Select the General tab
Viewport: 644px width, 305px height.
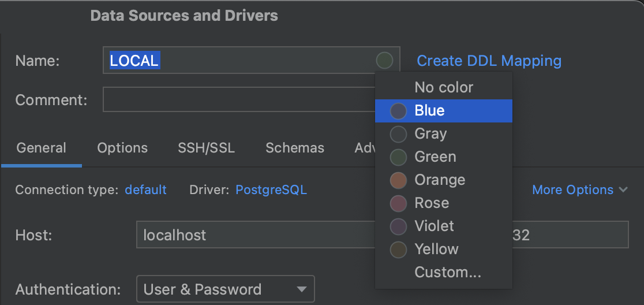pyautogui.click(x=41, y=148)
